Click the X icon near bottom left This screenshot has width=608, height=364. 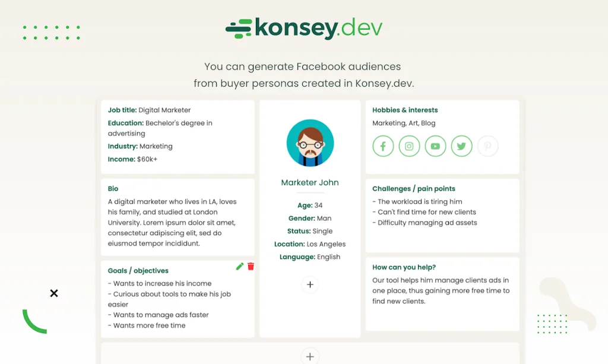53,293
